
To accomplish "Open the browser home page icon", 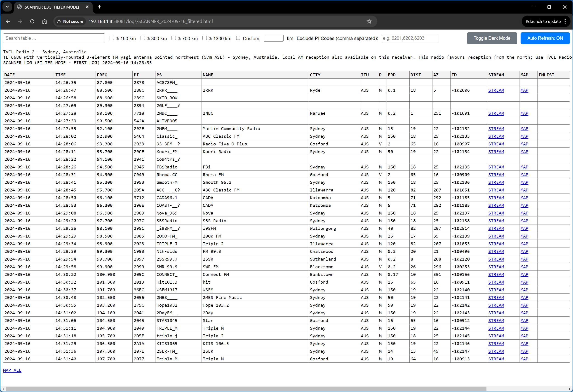I will pos(44,21).
